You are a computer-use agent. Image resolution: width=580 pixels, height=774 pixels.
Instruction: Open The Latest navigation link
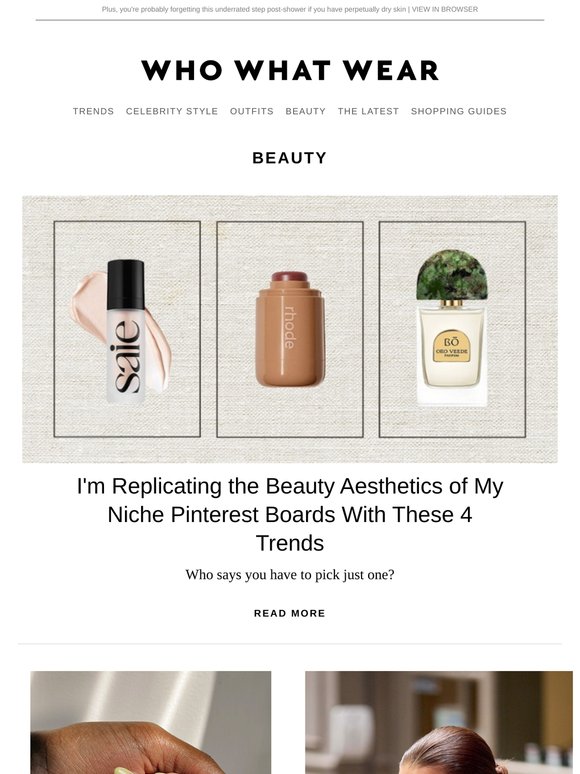point(368,111)
